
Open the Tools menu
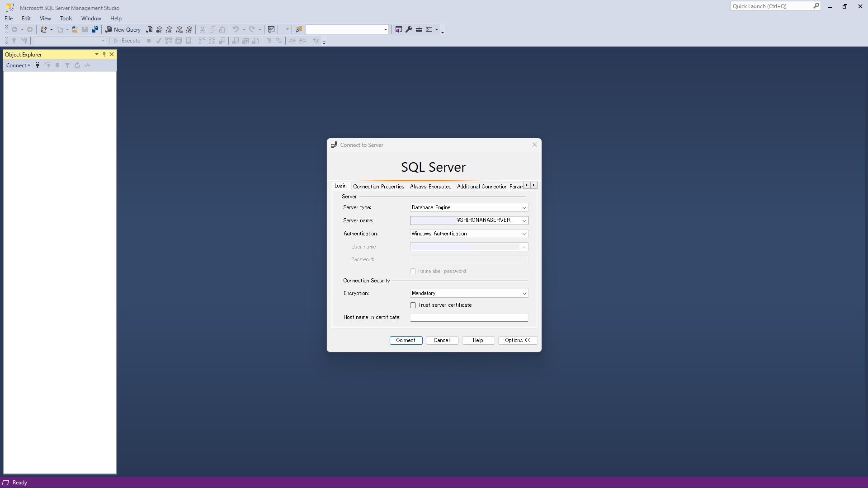click(66, 19)
